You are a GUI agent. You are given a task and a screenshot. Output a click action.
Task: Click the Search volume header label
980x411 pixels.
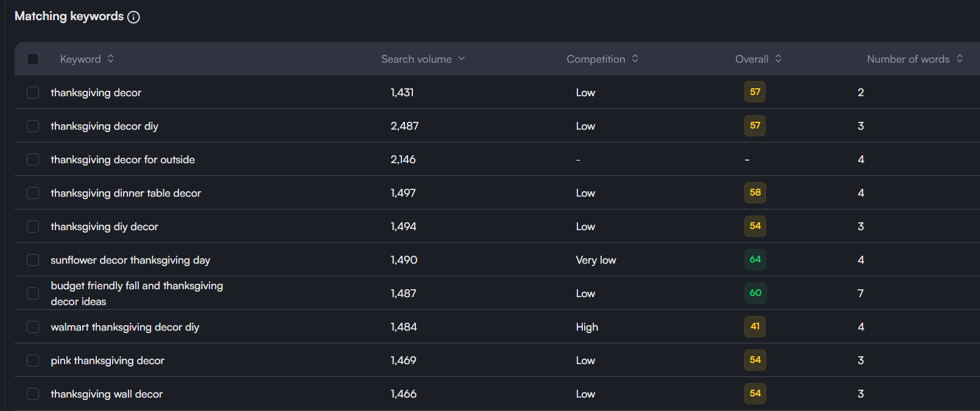(x=417, y=59)
